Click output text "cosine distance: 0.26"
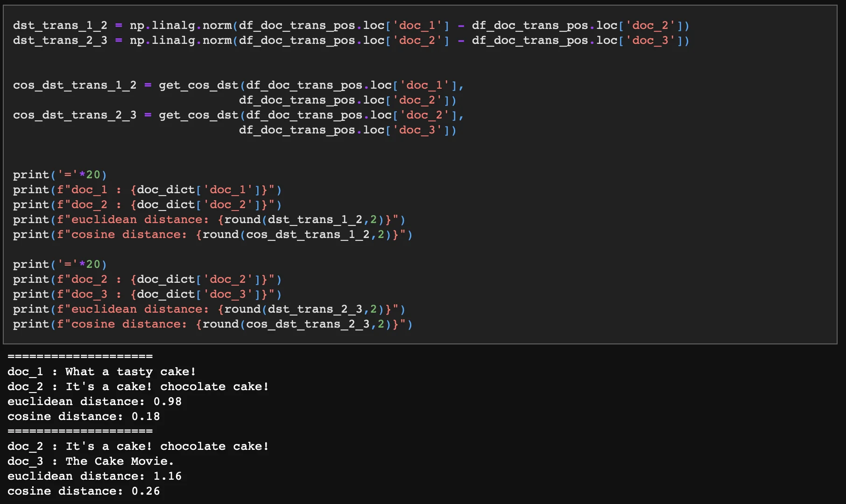846x504 pixels. tap(84, 491)
